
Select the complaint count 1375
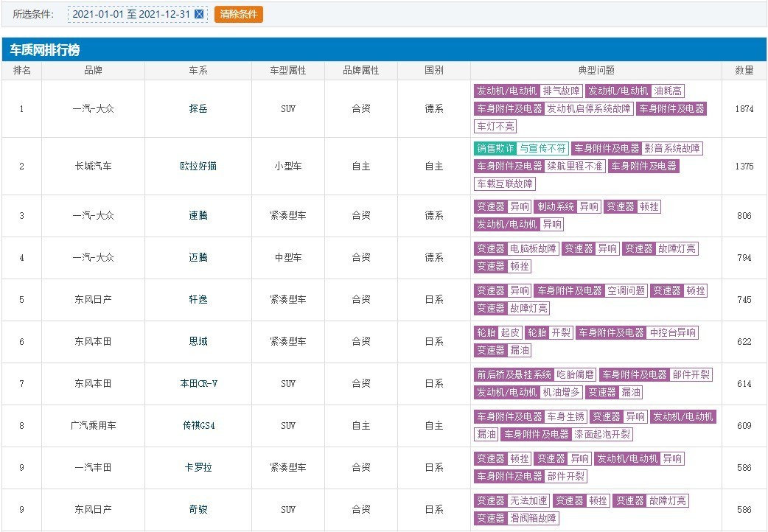click(x=744, y=166)
